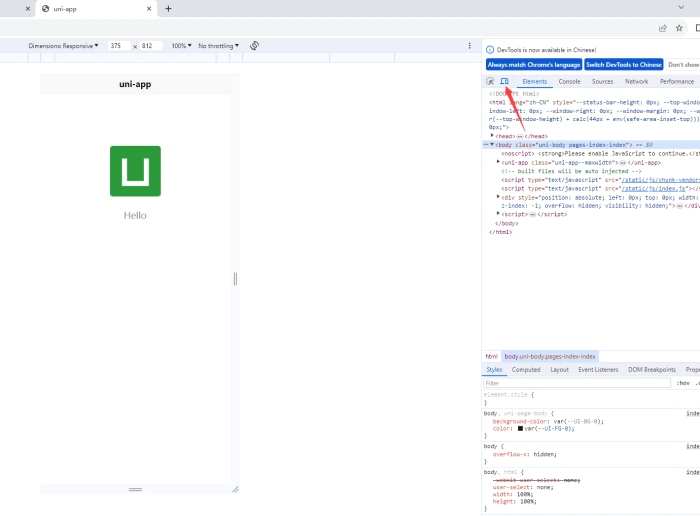
Task: Select the inspect element picker icon
Action: click(x=490, y=81)
